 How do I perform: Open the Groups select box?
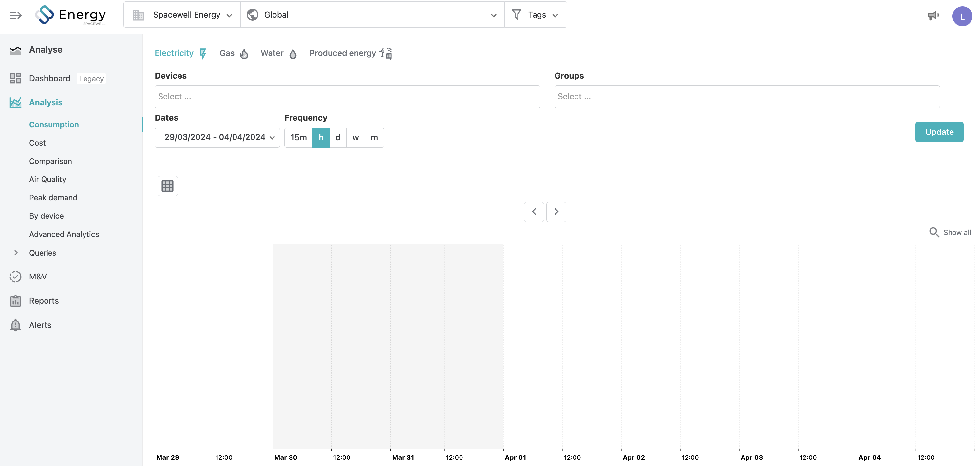pos(747,97)
